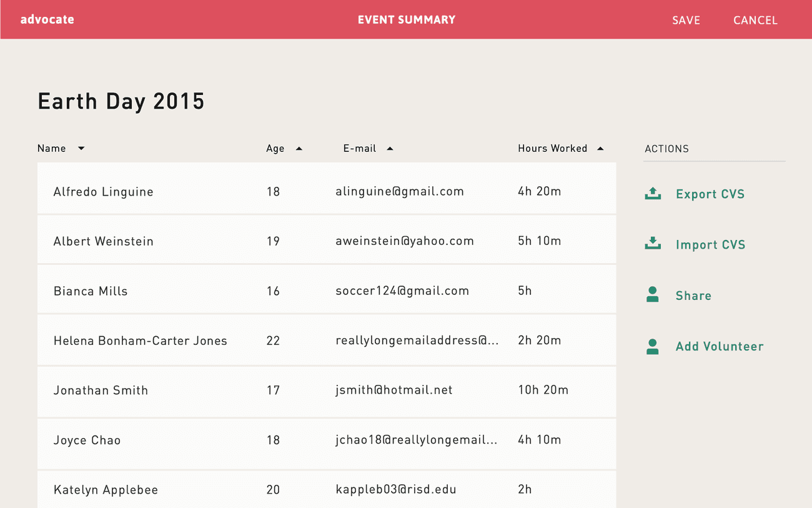Toggle Name column sort arrow
The height and width of the screenshot is (508, 812).
click(81, 149)
